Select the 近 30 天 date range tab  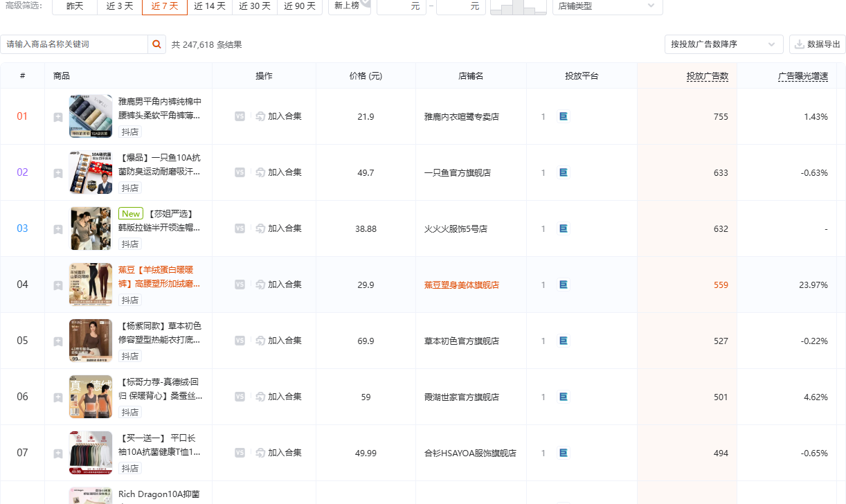point(255,6)
